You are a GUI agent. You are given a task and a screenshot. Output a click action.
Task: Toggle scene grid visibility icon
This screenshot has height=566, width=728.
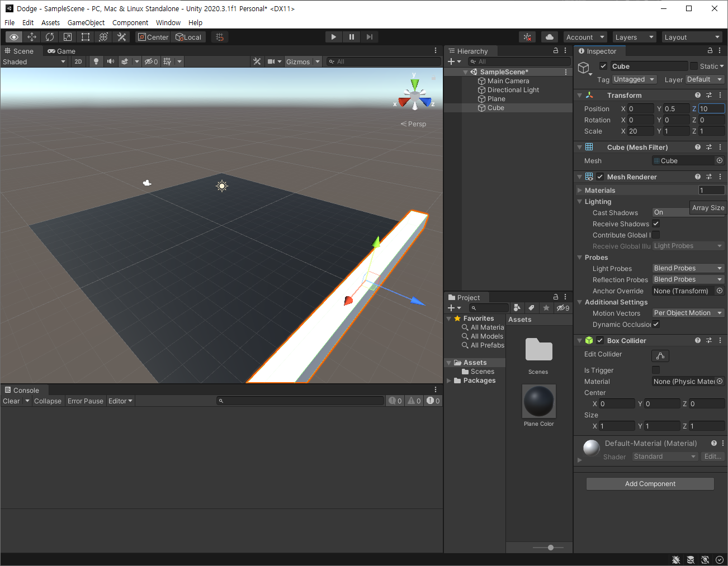click(x=167, y=61)
